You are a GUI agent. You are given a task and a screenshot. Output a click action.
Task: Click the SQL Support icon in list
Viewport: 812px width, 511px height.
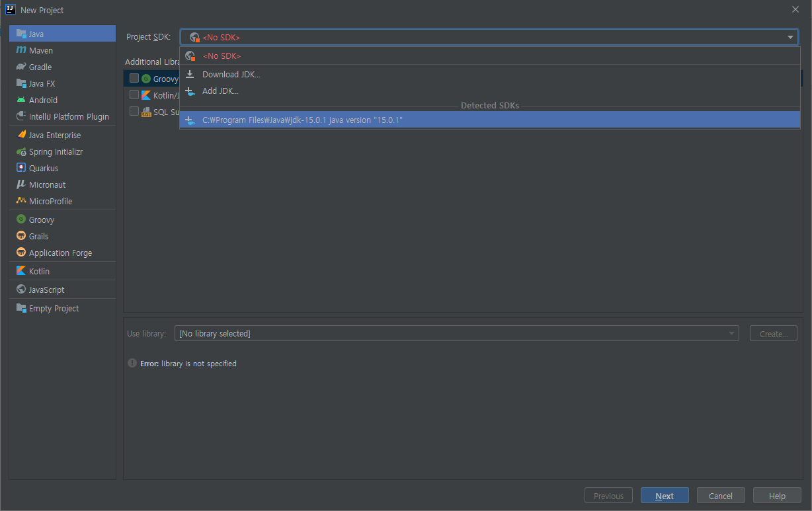146,112
